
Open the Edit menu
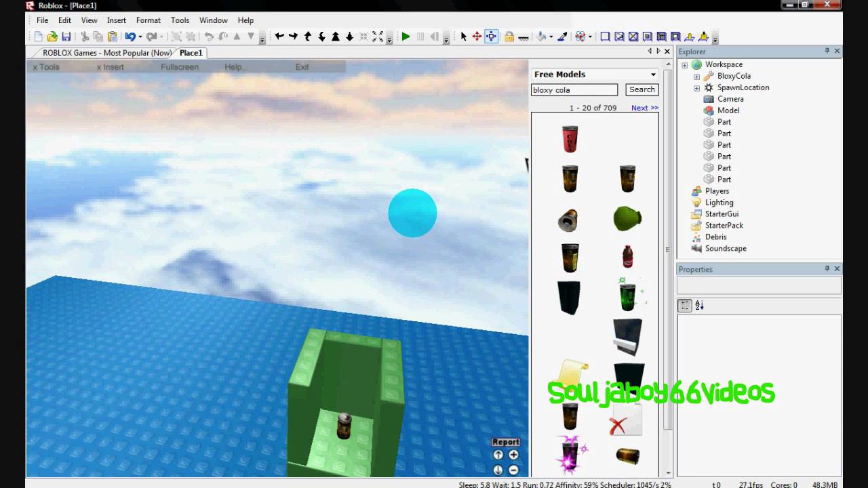click(x=64, y=20)
